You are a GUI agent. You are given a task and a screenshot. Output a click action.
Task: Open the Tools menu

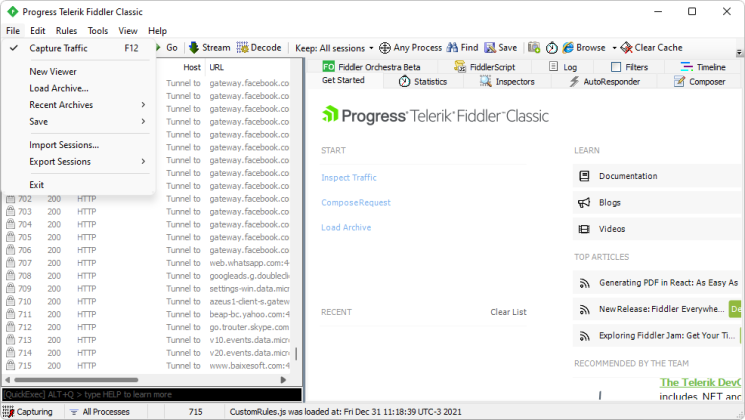tap(98, 31)
